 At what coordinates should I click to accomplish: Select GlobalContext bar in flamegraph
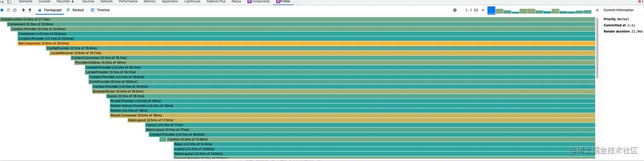[x=297, y=20]
